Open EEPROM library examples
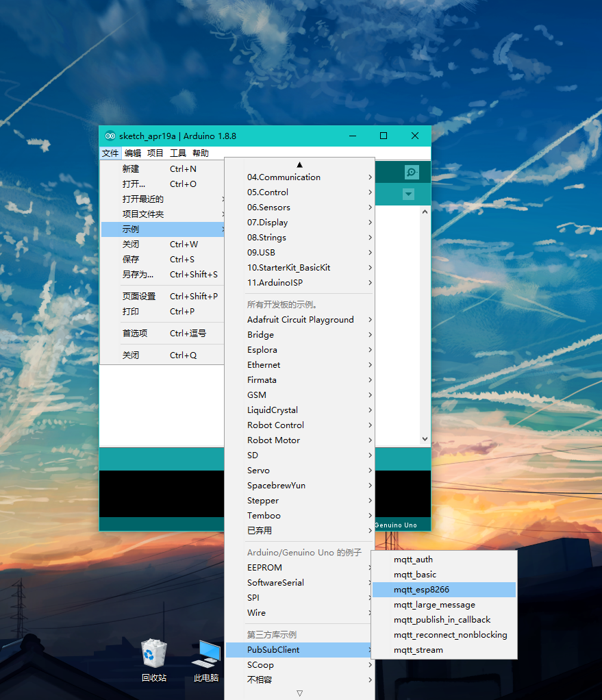 (x=299, y=568)
